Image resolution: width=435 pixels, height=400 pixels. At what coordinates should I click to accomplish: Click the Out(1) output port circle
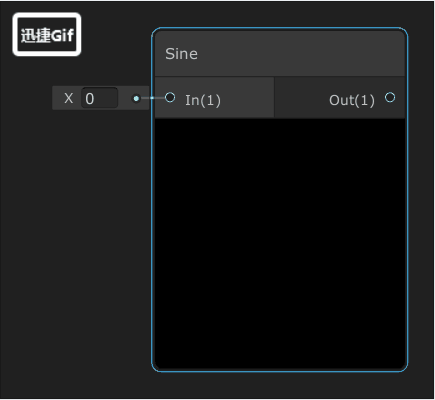(x=390, y=97)
